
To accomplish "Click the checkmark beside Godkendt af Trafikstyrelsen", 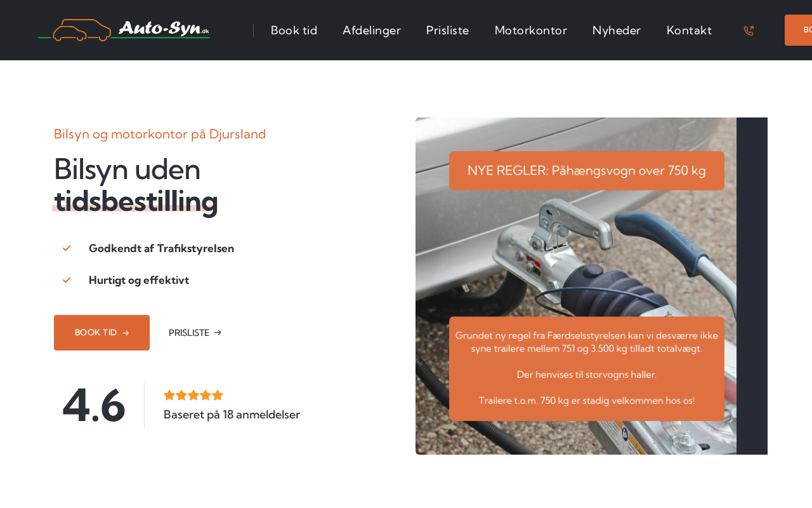I will (67, 248).
